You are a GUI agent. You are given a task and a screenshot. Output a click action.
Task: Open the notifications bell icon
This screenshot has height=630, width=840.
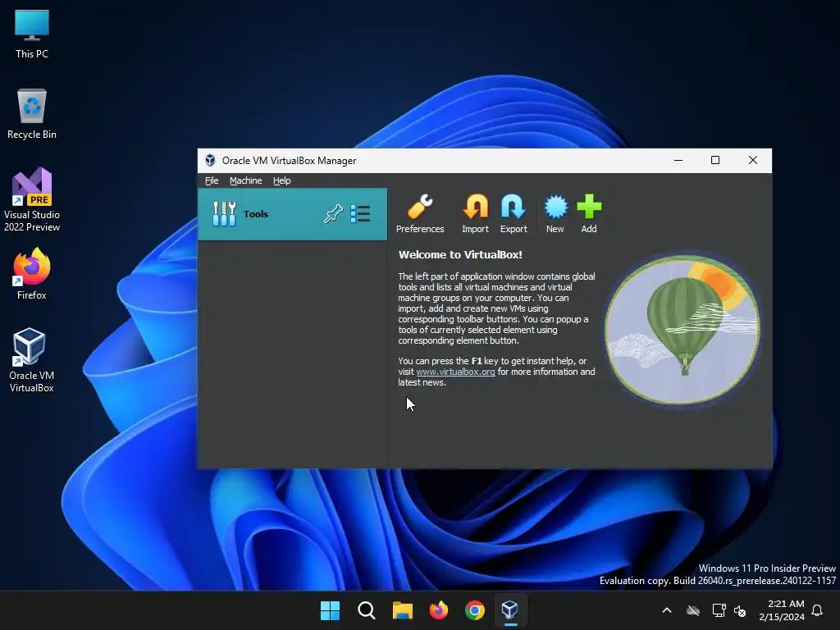[x=818, y=610]
